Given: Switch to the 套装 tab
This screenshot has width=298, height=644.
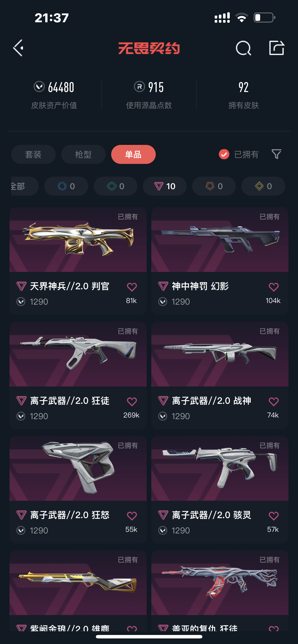Looking at the screenshot, I should point(33,154).
